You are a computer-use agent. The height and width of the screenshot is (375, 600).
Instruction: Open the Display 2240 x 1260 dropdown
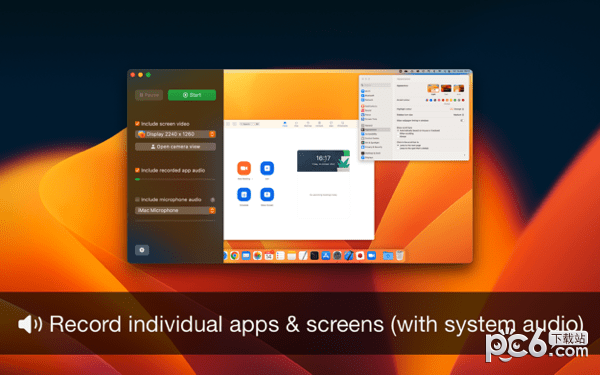175,134
